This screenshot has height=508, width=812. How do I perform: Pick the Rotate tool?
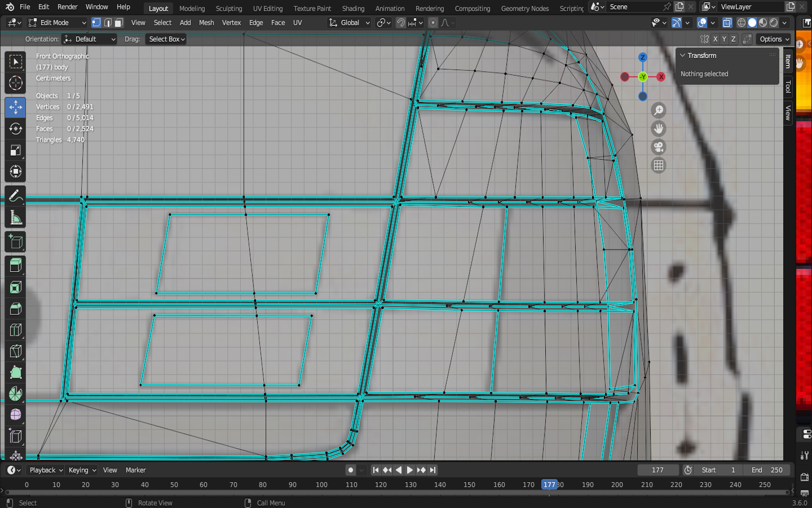point(15,129)
